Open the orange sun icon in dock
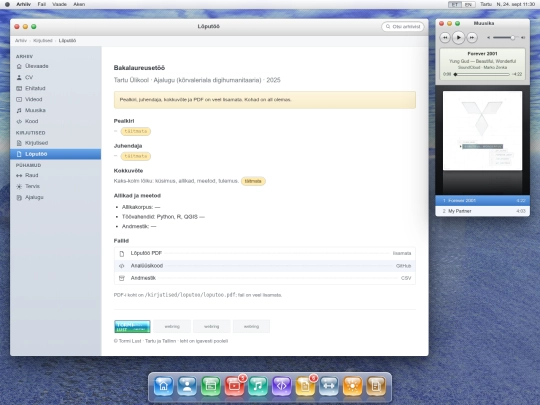This screenshot has width=540, height=405. (x=352, y=386)
